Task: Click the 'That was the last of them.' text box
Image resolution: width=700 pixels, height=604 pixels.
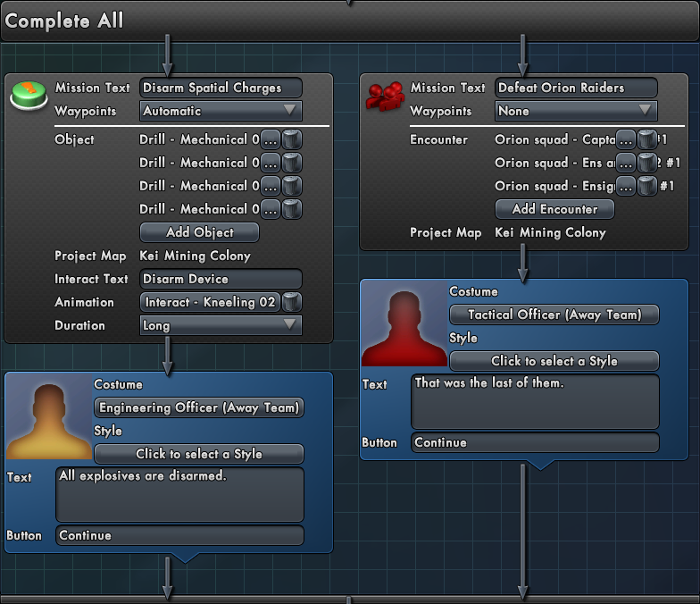Action: pos(536,402)
